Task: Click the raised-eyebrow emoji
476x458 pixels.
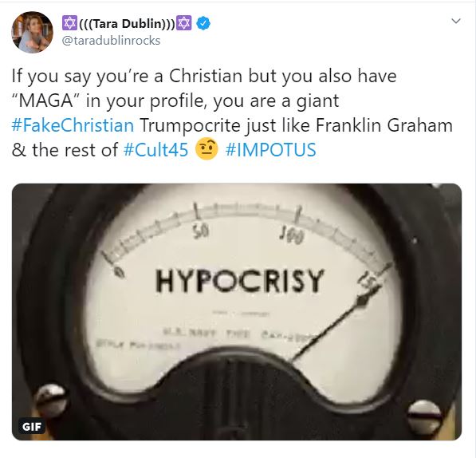Action: point(207,149)
